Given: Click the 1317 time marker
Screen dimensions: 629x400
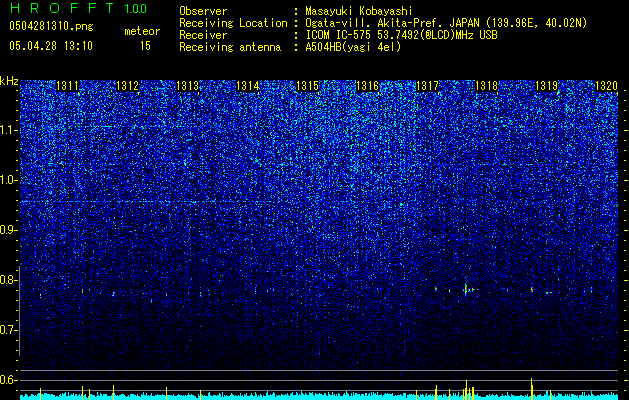Looking at the screenshot, I should [428, 86].
